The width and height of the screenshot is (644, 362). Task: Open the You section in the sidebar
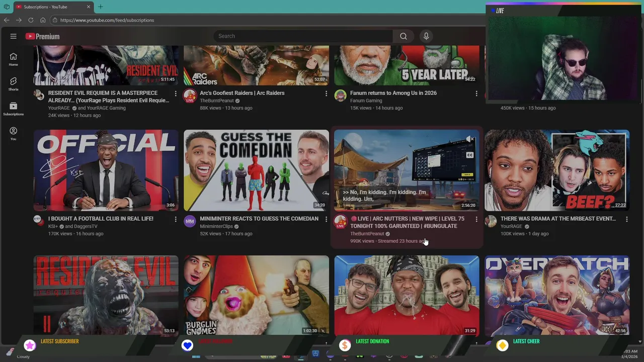(x=14, y=133)
